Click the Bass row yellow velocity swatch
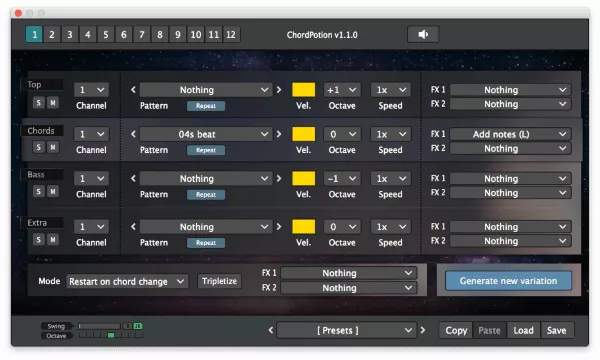 tap(304, 179)
